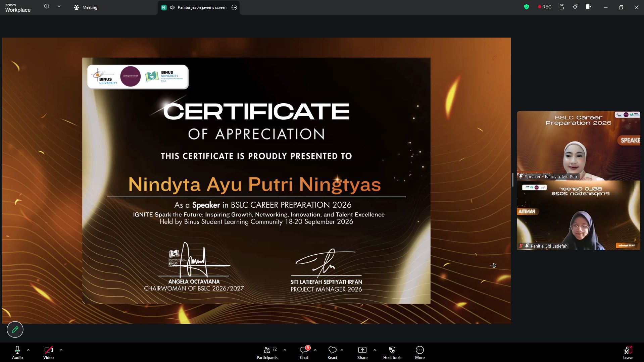The width and height of the screenshot is (644, 362).
Task: Click the video panel divider handle
Action: click(513, 180)
